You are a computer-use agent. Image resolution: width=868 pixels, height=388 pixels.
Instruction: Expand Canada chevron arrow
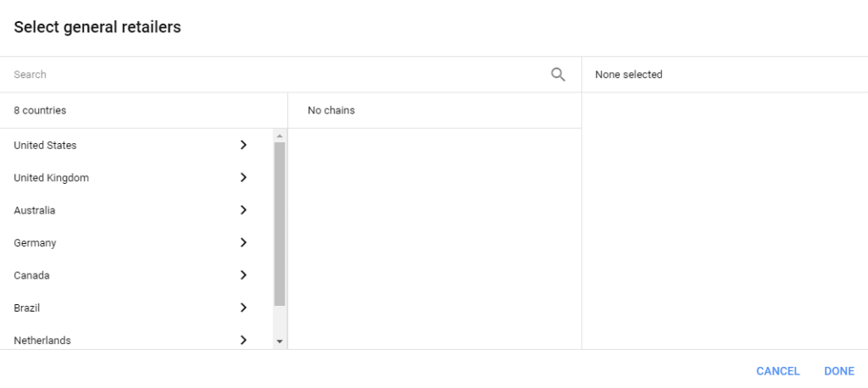[243, 275]
